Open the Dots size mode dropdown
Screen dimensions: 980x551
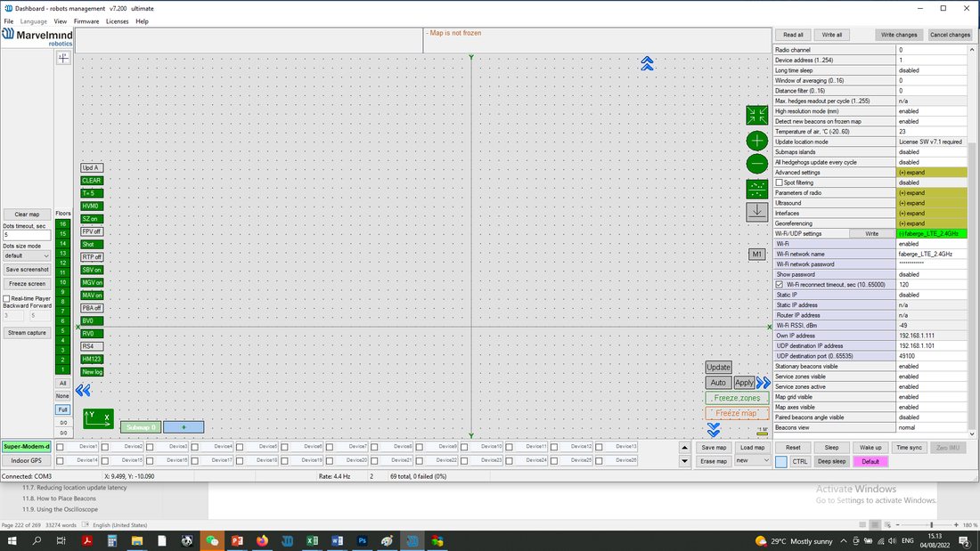pyautogui.click(x=27, y=255)
